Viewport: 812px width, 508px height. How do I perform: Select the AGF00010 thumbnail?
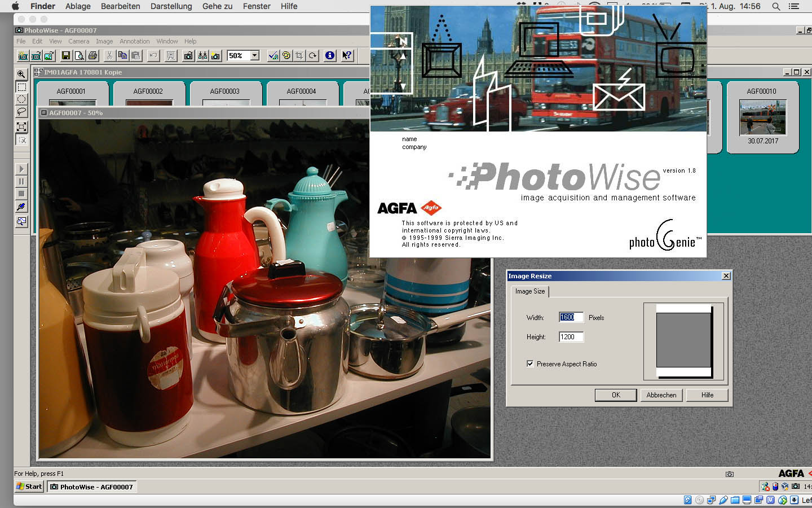pyautogui.click(x=762, y=117)
